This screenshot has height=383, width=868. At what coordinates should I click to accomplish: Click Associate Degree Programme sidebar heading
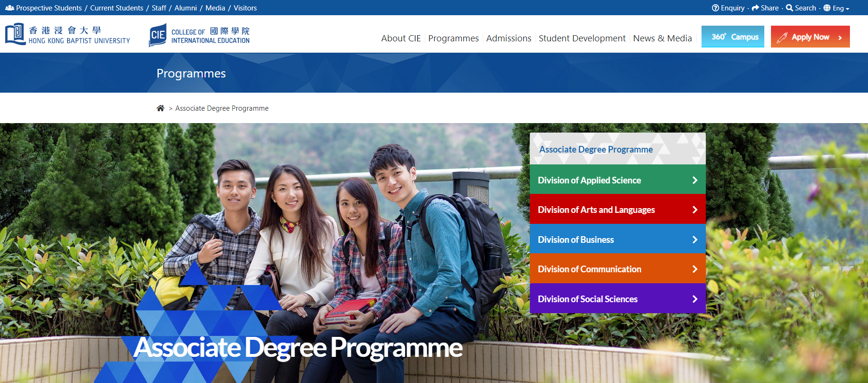596,149
